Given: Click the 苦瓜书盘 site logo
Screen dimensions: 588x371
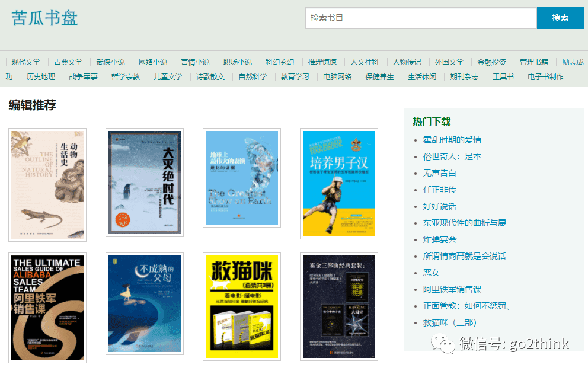Looking at the screenshot, I should pyautogui.click(x=44, y=18).
